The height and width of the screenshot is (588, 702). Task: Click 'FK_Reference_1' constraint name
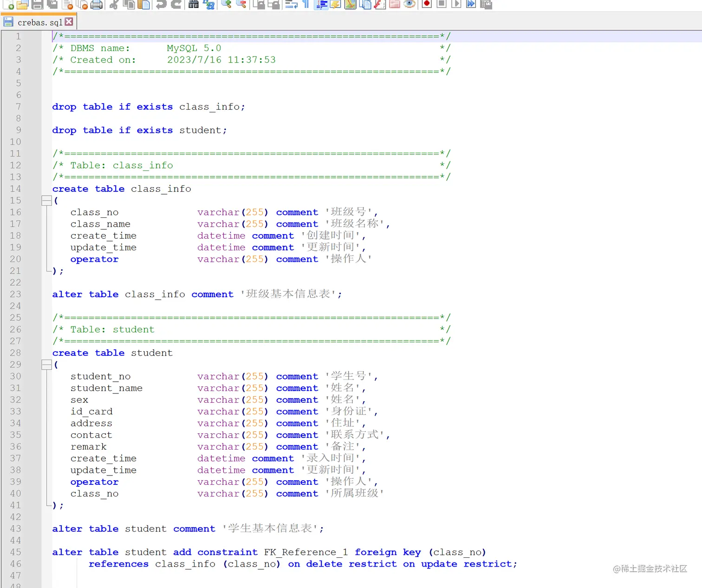pos(306,552)
